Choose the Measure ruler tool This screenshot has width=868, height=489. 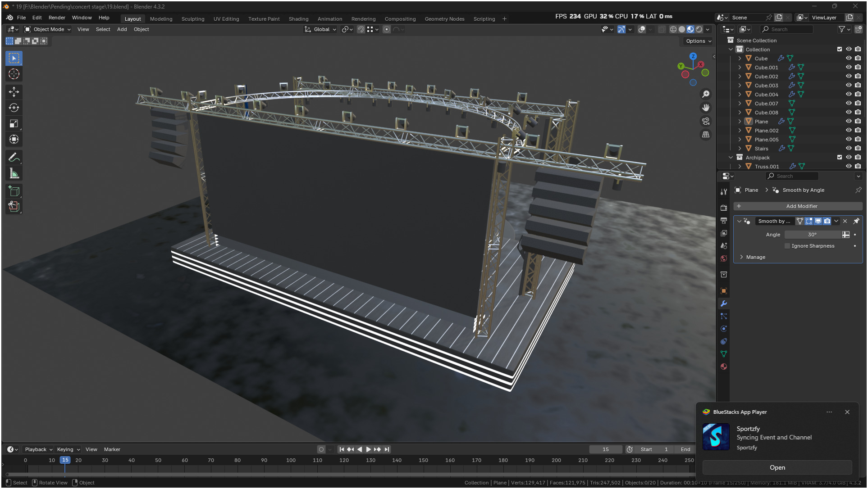[x=14, y=173]
